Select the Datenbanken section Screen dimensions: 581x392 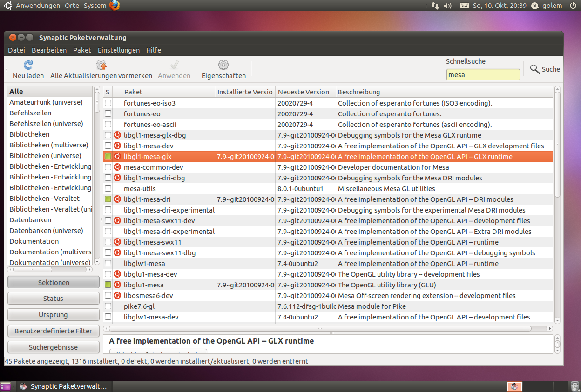(x=50, y=219)
